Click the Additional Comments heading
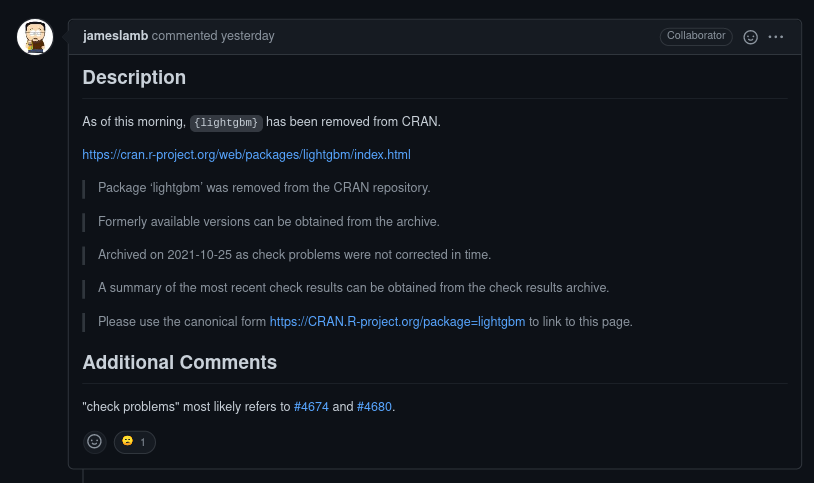 coord(179,362)
